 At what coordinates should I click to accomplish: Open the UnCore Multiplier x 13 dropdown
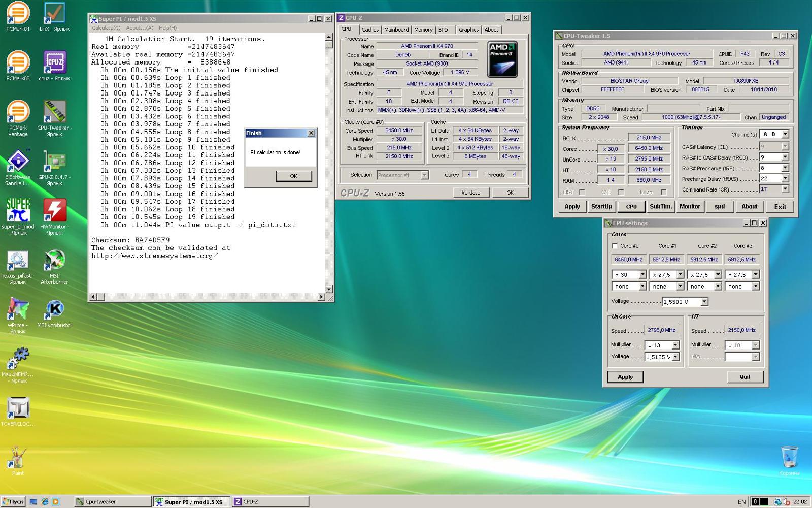tap(675, 345)
